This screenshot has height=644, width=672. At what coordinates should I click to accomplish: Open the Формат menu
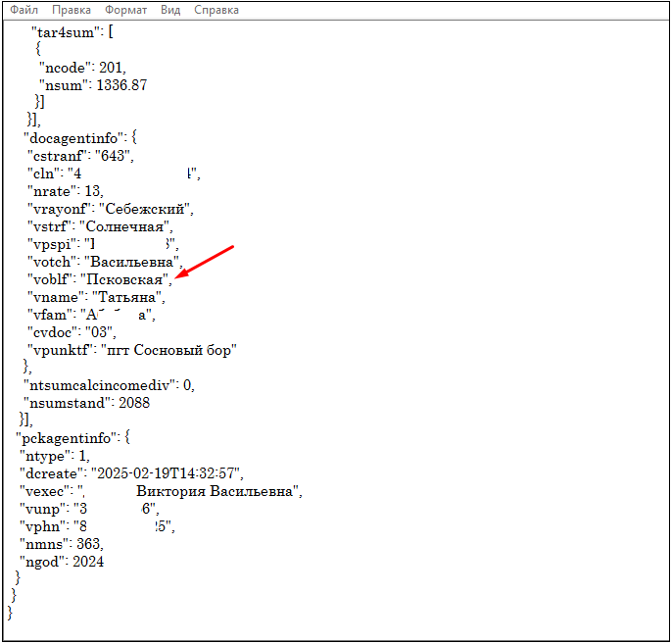[125, 10]
